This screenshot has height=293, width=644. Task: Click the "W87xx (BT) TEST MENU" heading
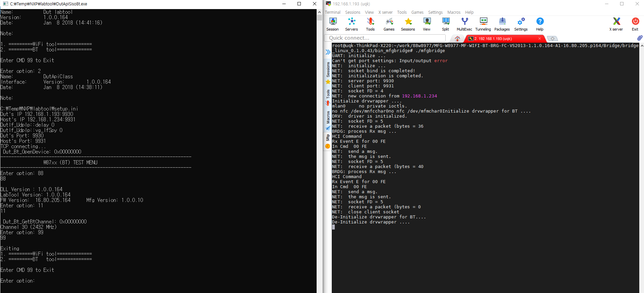(x=70, y=163)
